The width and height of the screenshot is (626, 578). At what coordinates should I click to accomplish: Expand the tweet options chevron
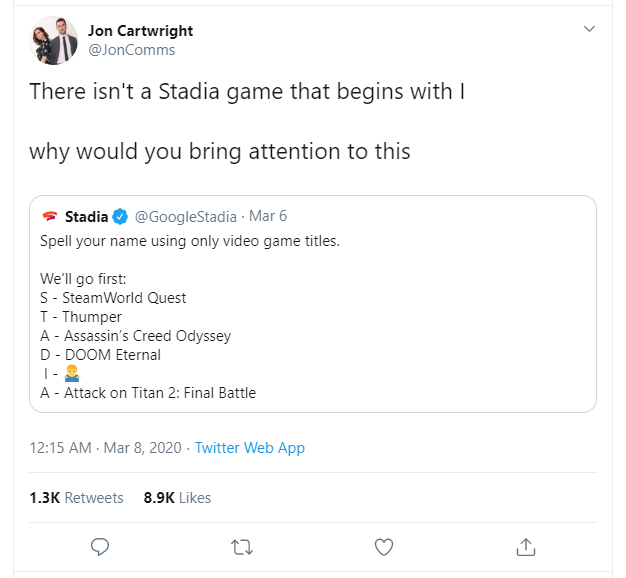pos(589,30)
